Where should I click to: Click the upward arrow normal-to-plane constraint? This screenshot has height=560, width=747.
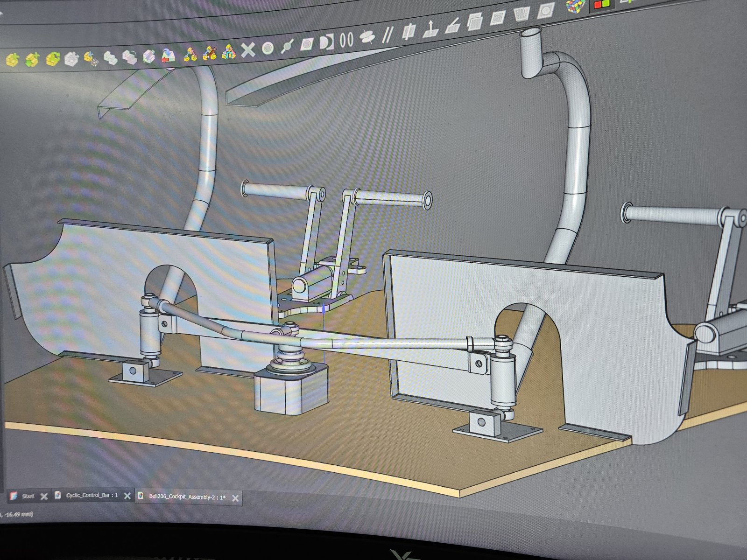430,29
